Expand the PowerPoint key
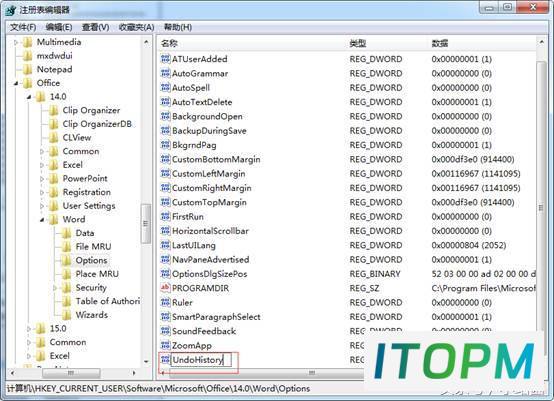554x401 pixels. pos(42,179)
